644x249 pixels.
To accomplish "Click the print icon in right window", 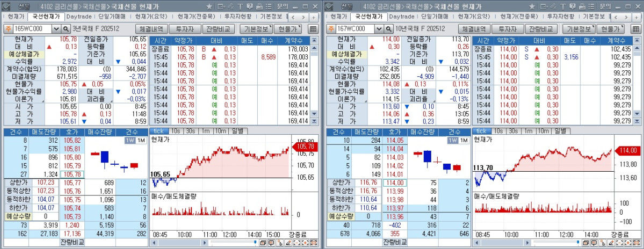I will pyautogui.click(x=582, y=6).
